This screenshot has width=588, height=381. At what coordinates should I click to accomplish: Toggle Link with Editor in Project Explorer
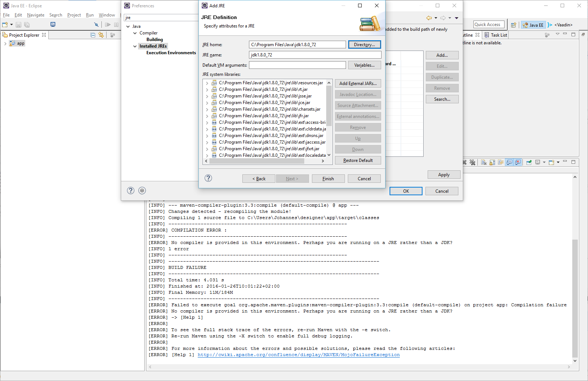tap(101, 35)
